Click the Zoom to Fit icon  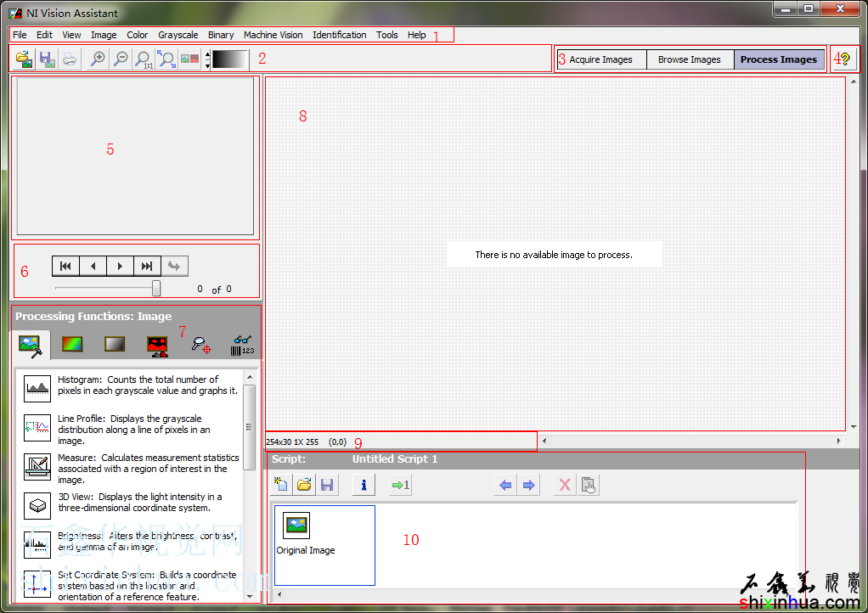tap(167, 59)
